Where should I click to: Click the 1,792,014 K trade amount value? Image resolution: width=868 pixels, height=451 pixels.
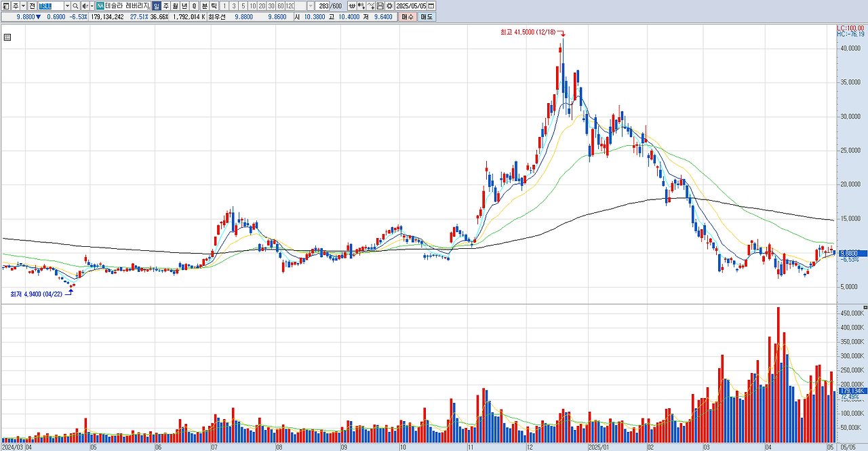click(188, 17)
